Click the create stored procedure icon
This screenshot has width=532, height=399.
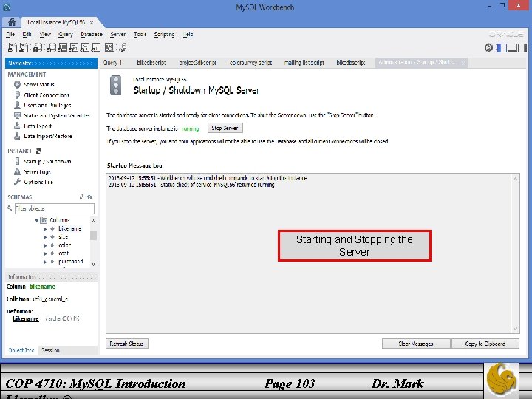click(85, 48)
